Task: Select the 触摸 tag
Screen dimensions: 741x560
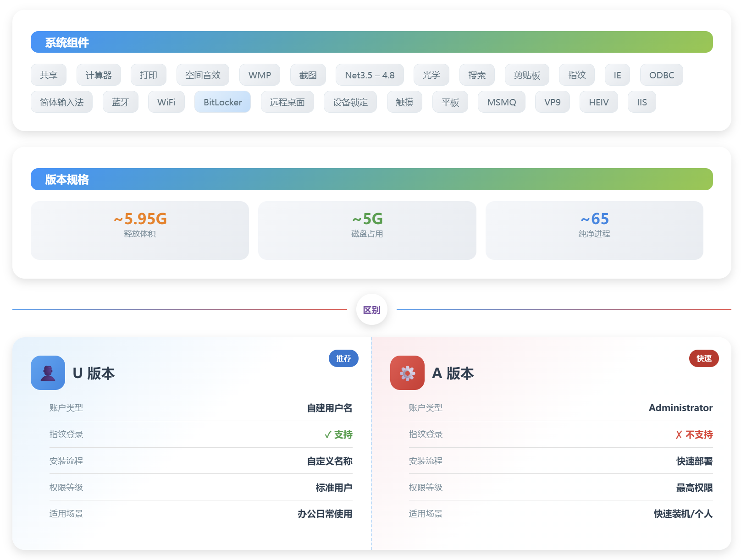Action: click(x=404, y=102)
